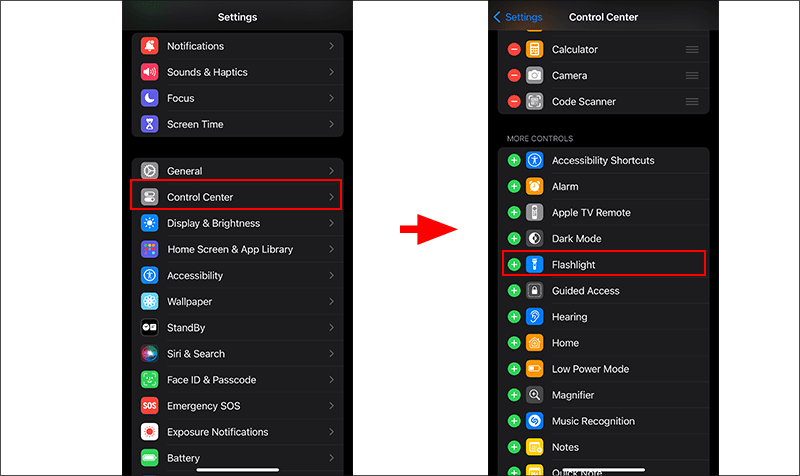Remove Code Scanner with red minus button

(x=514, y=102)
